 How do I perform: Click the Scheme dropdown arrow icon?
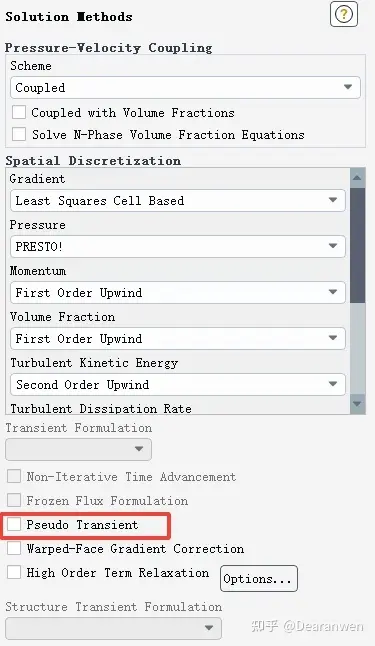click(x=348, y=87)
